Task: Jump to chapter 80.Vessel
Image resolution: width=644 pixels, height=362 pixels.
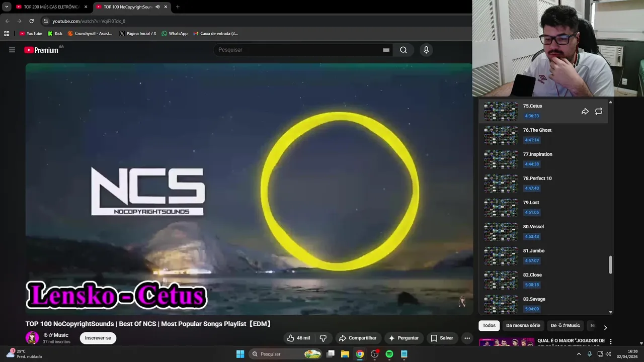Action: (x=543, y=232)
